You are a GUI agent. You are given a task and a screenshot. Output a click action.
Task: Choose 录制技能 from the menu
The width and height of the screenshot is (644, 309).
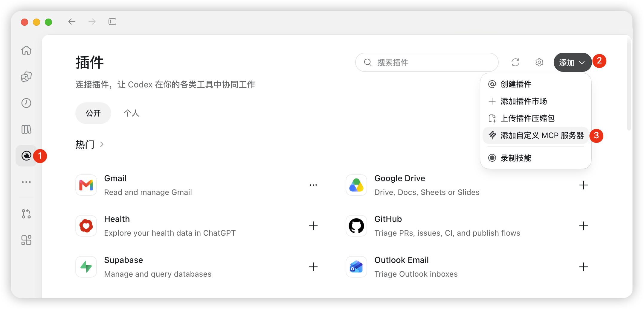535,158
